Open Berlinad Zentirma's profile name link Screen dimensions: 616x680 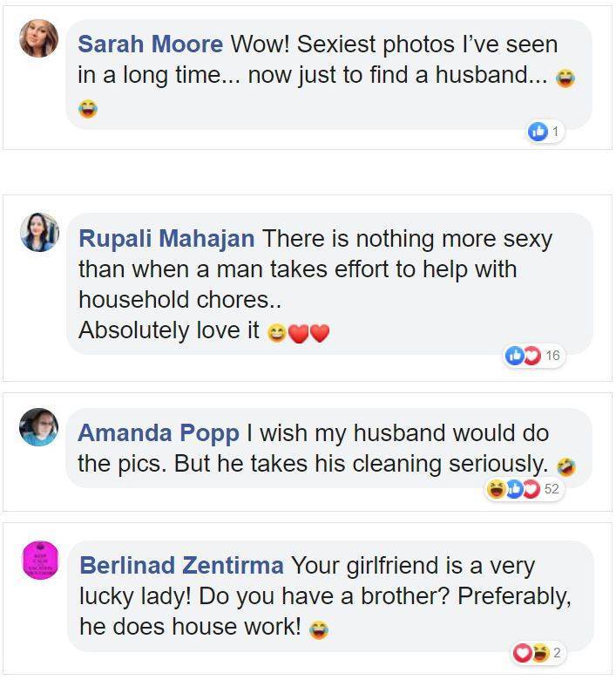[182, 566]
